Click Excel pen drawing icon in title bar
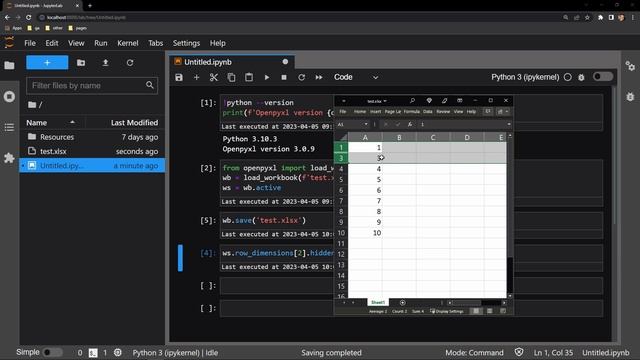 click(444, 101)
